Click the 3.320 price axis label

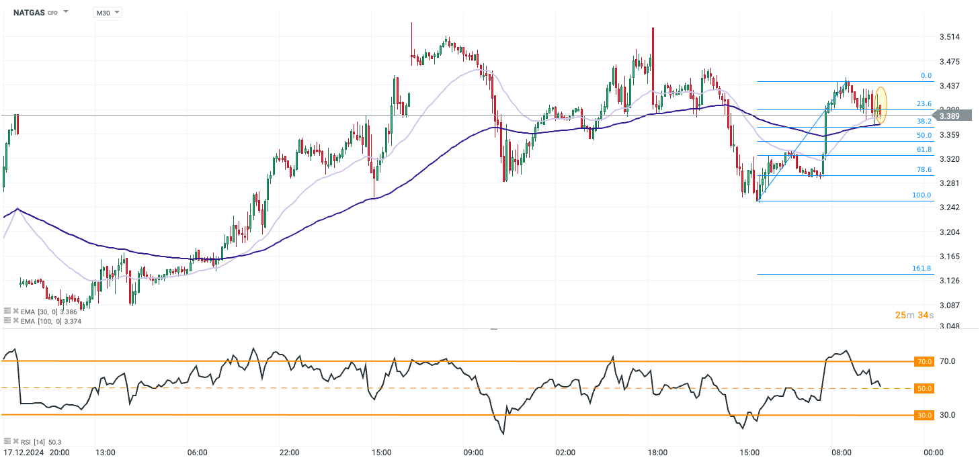point(950,159)
